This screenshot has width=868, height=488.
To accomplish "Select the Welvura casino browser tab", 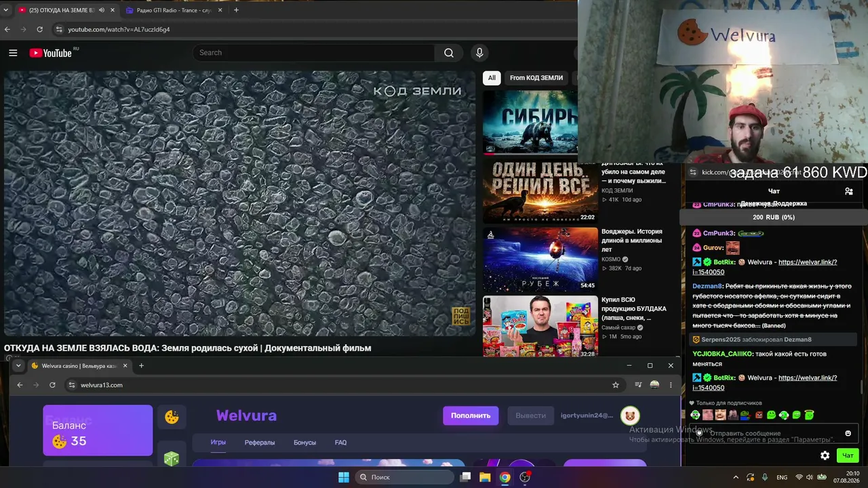I will pyautogui.click(x=80, y=366).
